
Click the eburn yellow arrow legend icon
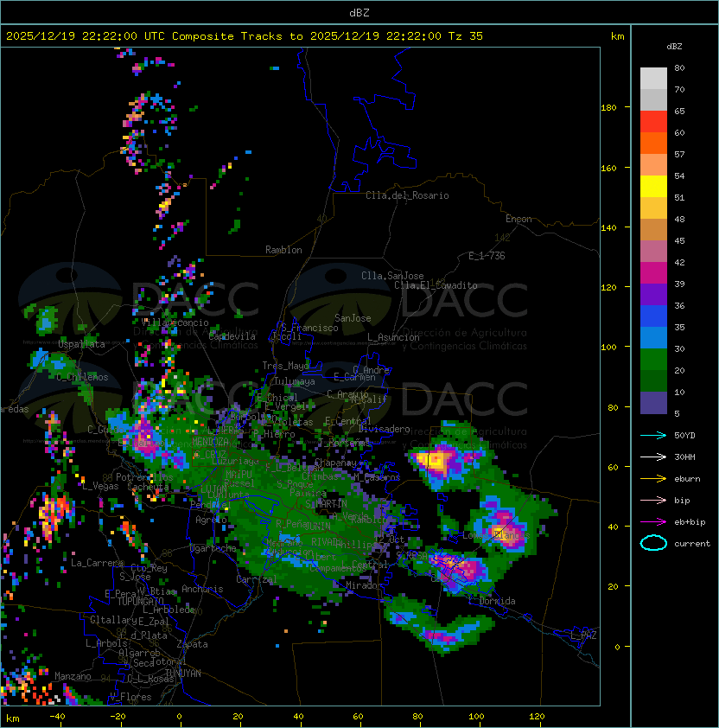[653, 479]
